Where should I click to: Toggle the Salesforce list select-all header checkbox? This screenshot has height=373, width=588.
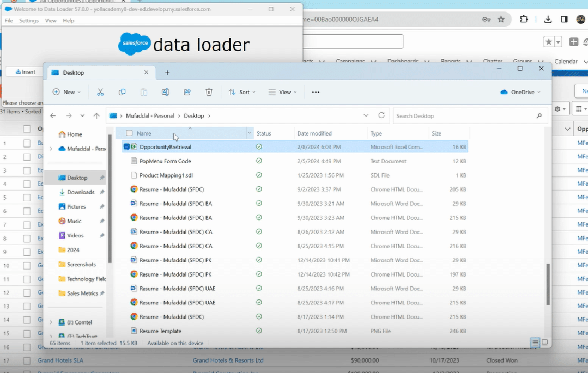click(x=27, y=129)
